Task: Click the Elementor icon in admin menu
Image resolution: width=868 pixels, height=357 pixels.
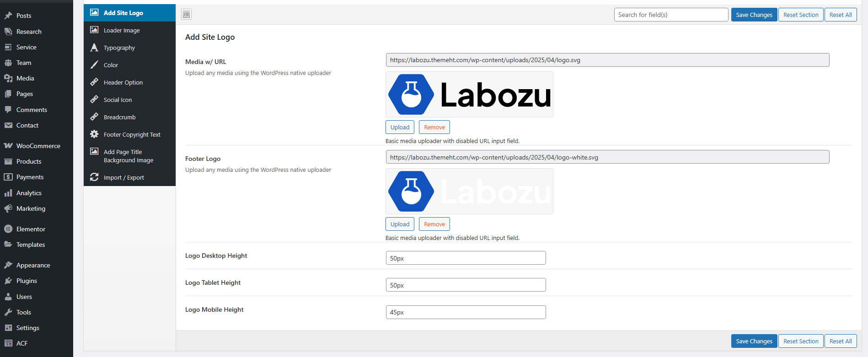Action: [x=8, y=229]
